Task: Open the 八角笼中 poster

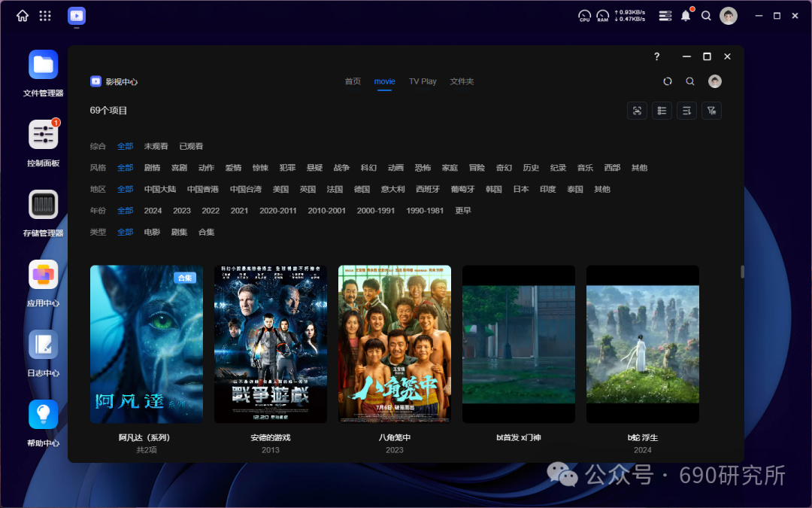Action: (395, 344)
